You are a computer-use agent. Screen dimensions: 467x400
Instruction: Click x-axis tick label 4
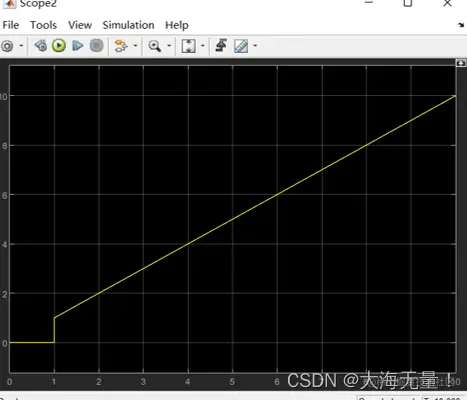(188, 382)
